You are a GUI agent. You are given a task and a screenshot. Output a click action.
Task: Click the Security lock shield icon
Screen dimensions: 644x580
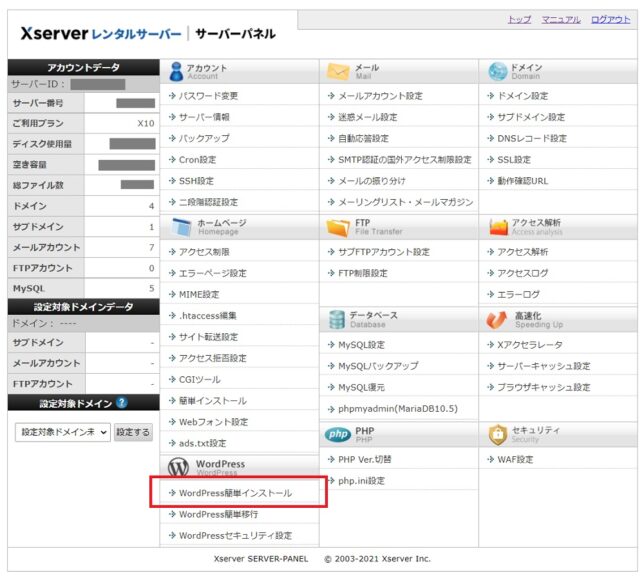498,435
